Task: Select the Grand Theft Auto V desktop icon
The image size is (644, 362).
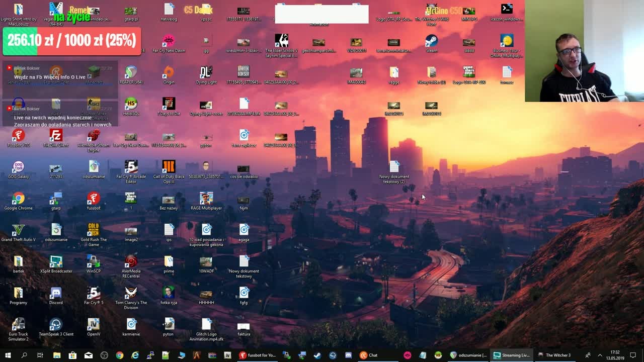Action: pyautogui.click(x=19, y=233)
